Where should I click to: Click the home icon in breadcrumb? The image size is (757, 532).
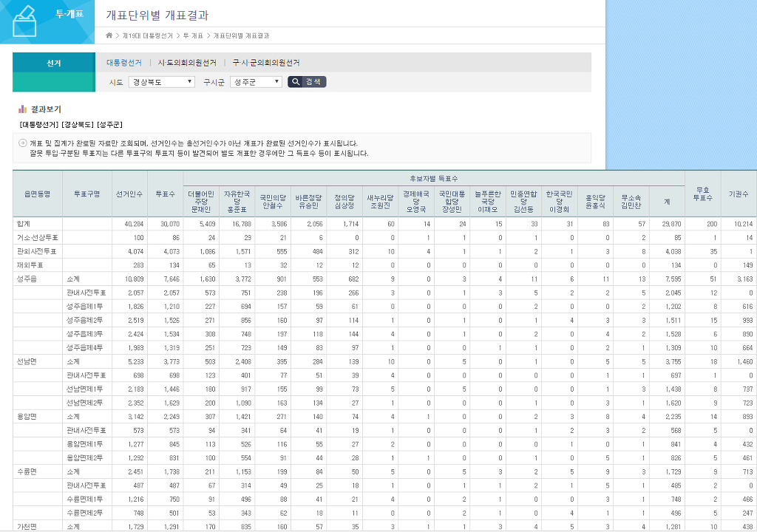109,35
